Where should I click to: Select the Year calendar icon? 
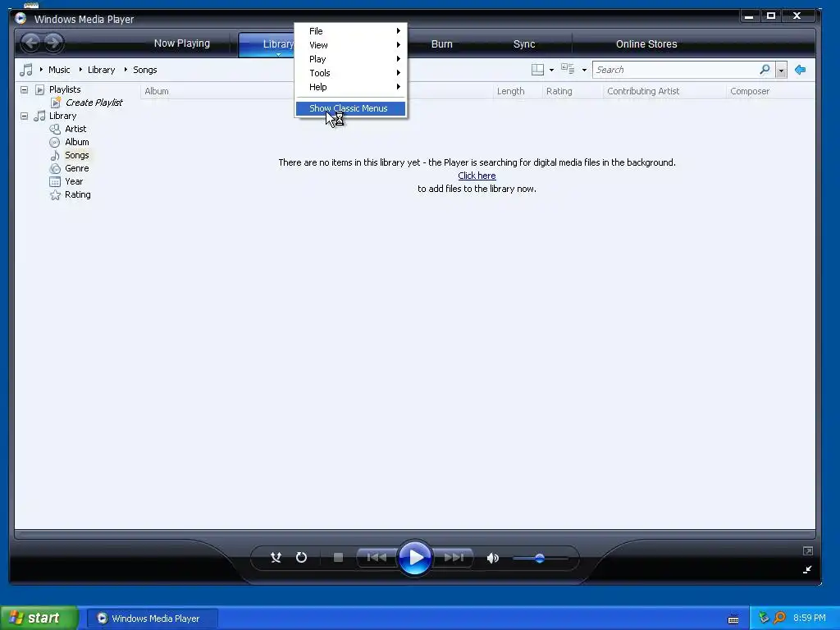click(x=55, y=181)
